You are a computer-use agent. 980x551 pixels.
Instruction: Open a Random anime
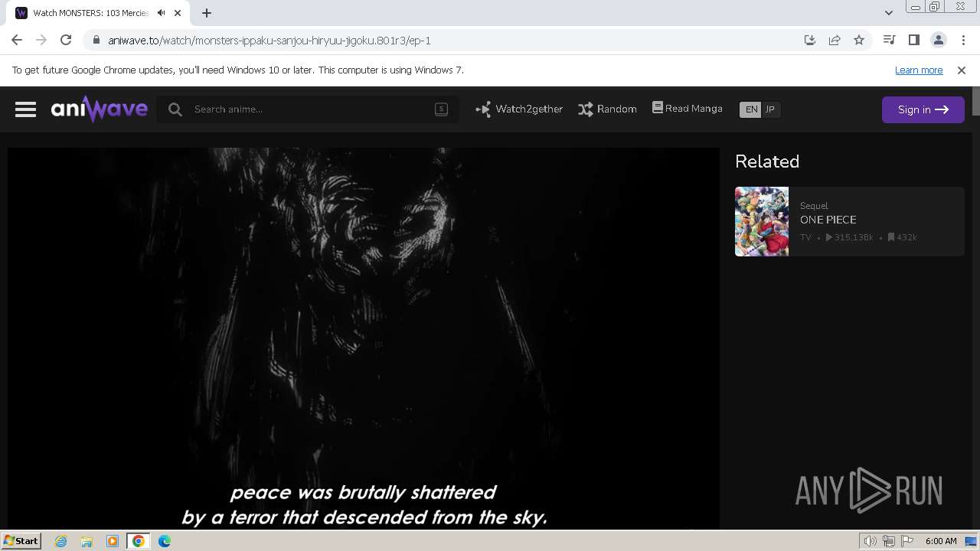[x=607, y=109]
